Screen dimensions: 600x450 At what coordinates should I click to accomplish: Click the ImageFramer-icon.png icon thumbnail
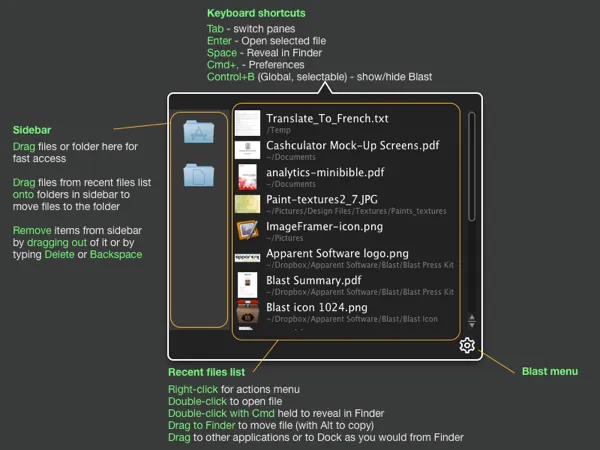248,230
